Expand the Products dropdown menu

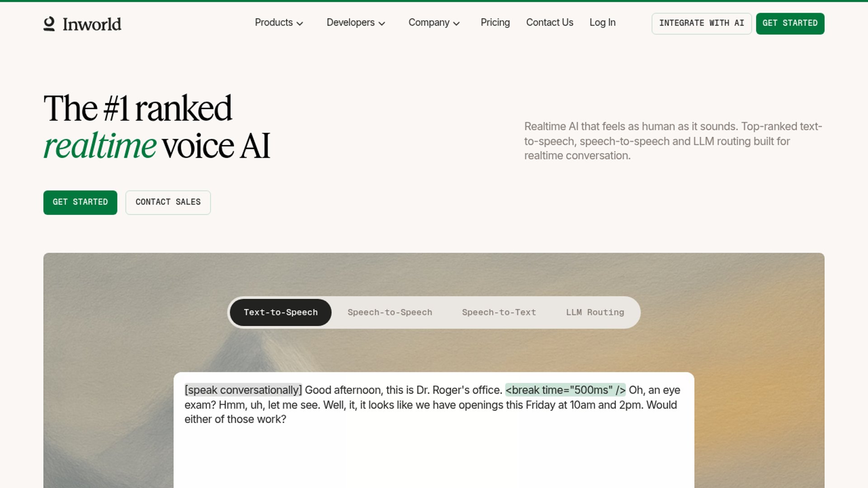pos(279,23)
